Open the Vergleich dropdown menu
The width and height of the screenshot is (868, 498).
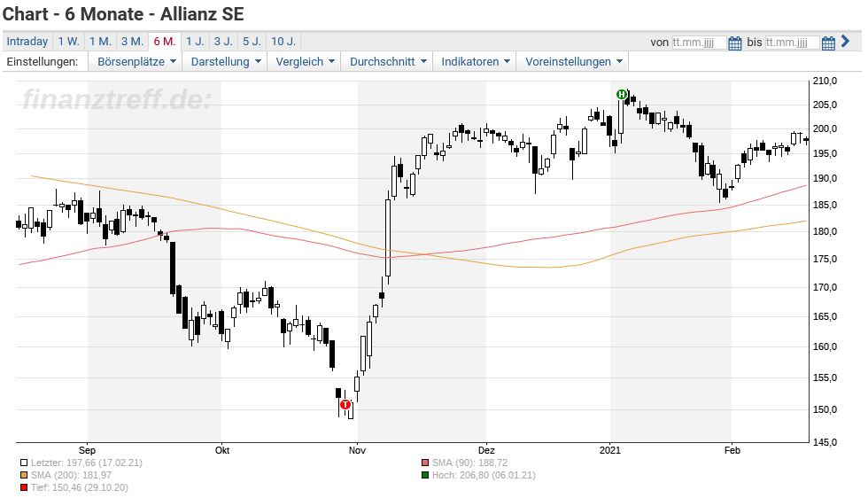tap(305, 61)
